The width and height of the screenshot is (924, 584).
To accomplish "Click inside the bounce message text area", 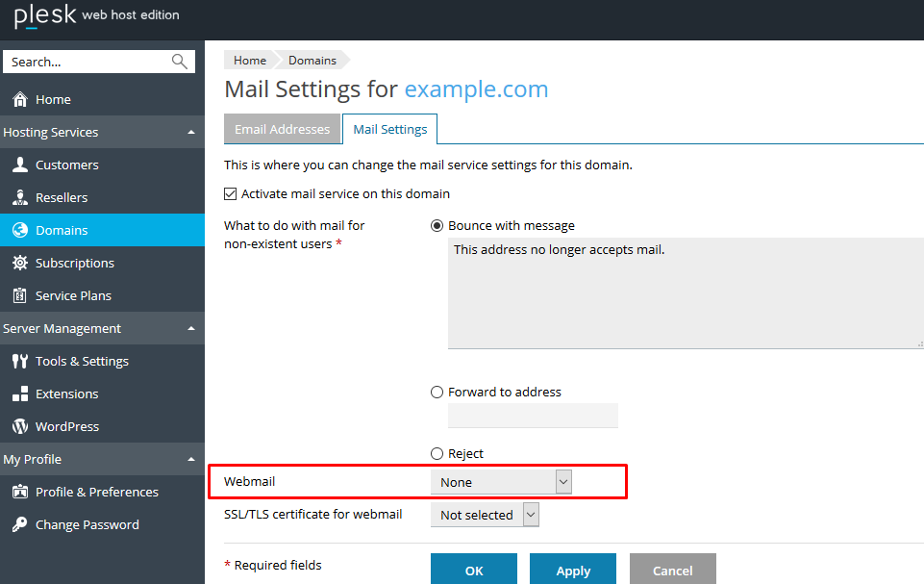I will click(x=683, y=293).
